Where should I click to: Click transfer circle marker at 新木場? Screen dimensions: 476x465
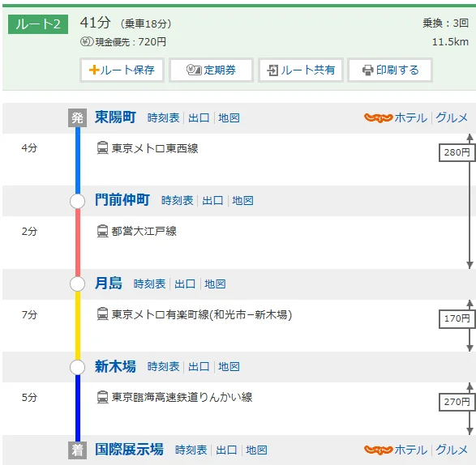(77, 367)
